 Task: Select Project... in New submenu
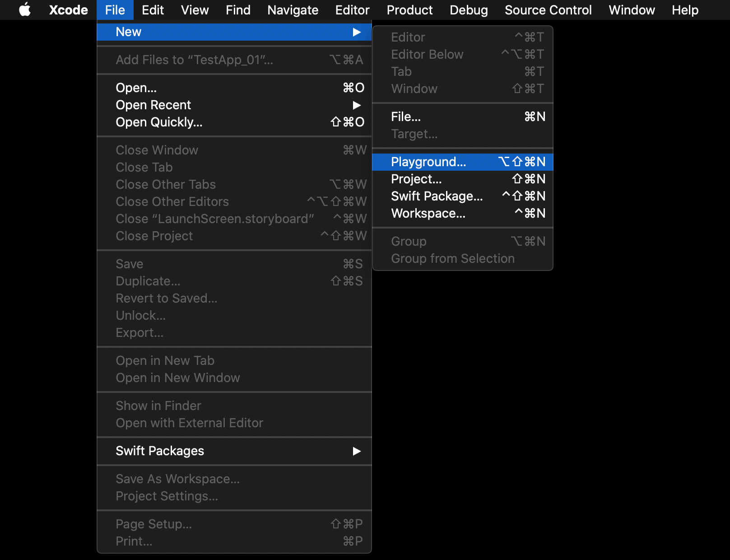[463, 179]
